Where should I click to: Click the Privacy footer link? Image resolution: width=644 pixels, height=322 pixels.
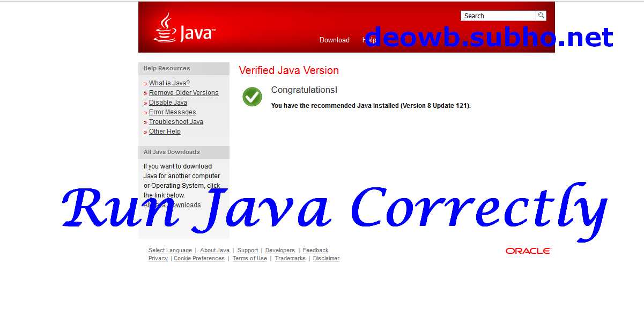(158, 259)
